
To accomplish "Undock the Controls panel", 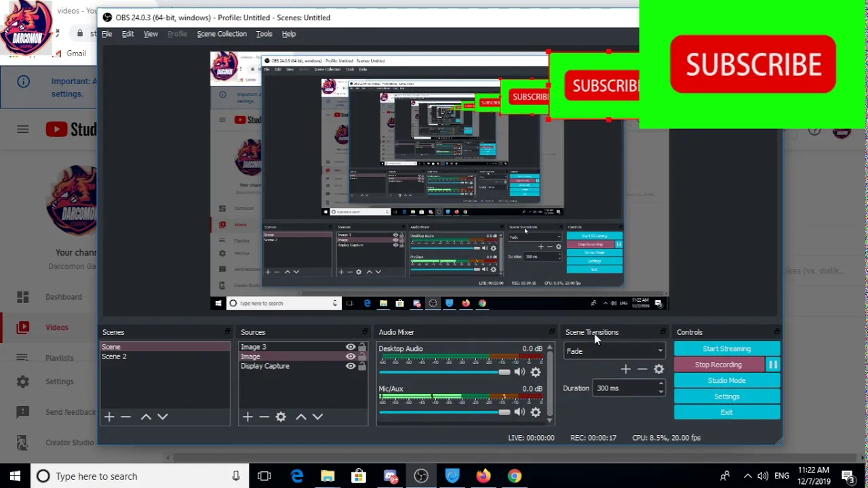I will click(x=776, y=332).
